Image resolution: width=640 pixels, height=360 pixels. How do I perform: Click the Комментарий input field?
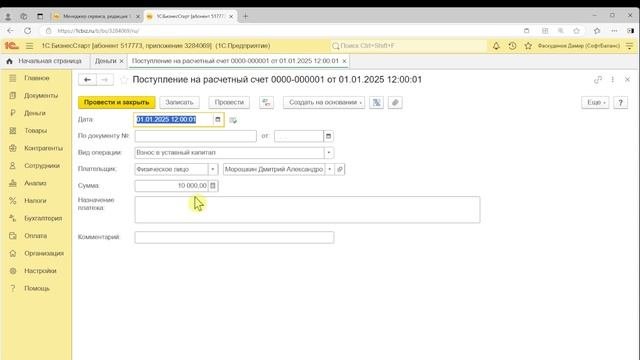coord(234,237)
